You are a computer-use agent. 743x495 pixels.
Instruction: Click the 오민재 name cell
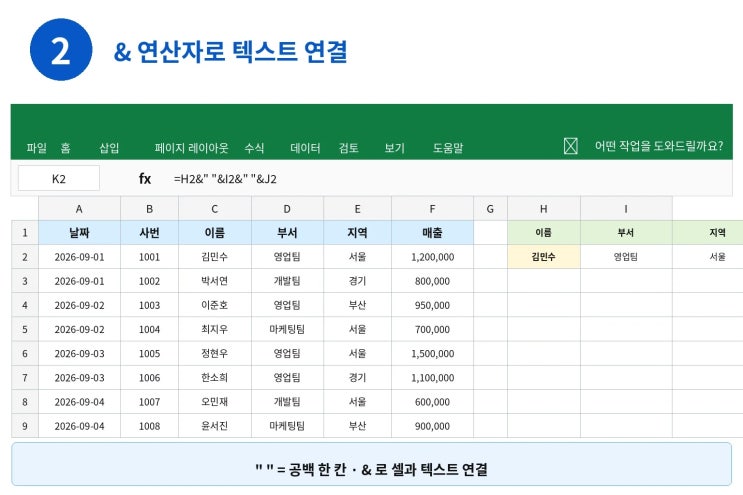tap(215, 402)
